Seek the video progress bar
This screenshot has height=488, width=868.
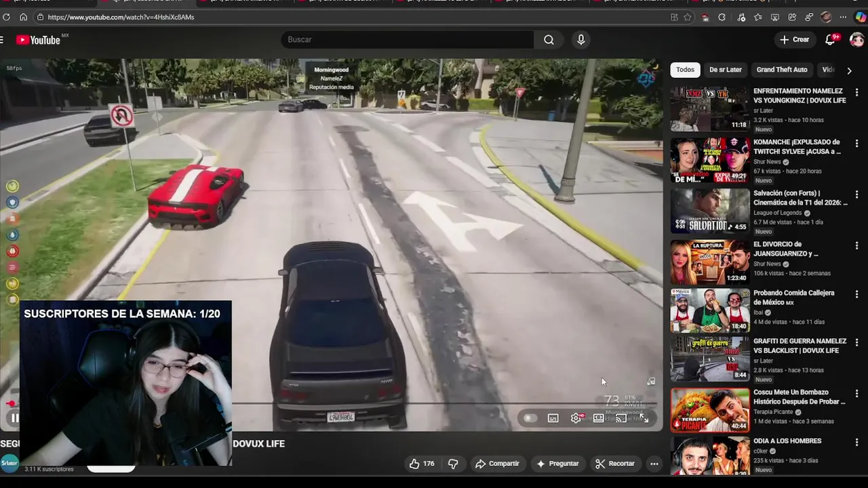tap(331, 404)
